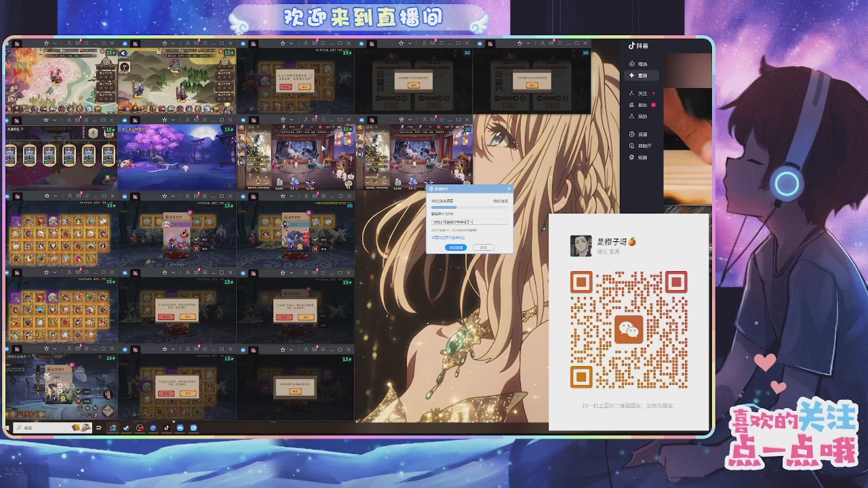
Task: Follow the blue hyperlink in the dialog
Action: click(448, 238)
